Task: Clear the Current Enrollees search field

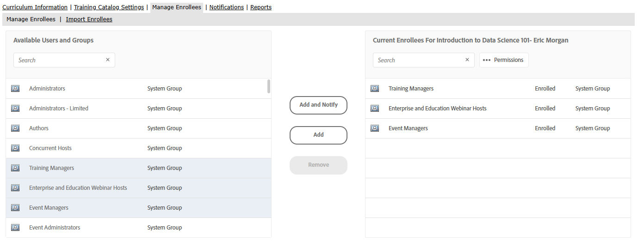Action: tap(467, 60)
